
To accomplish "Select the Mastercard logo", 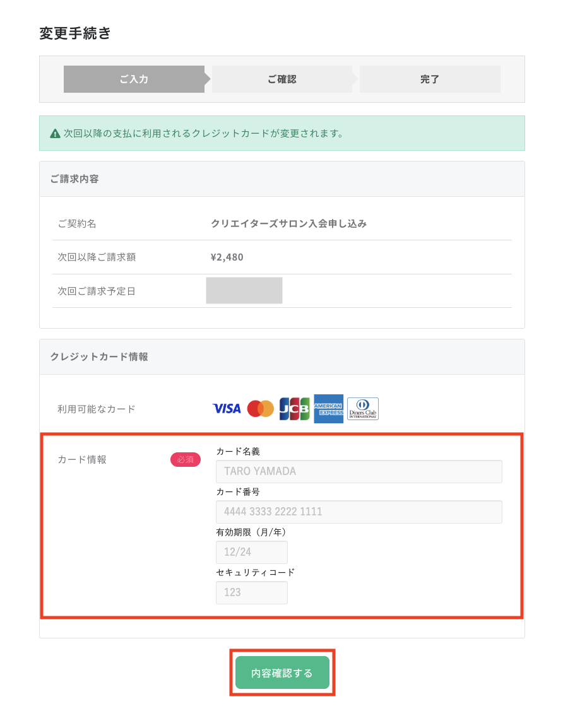I will point(261,408).
